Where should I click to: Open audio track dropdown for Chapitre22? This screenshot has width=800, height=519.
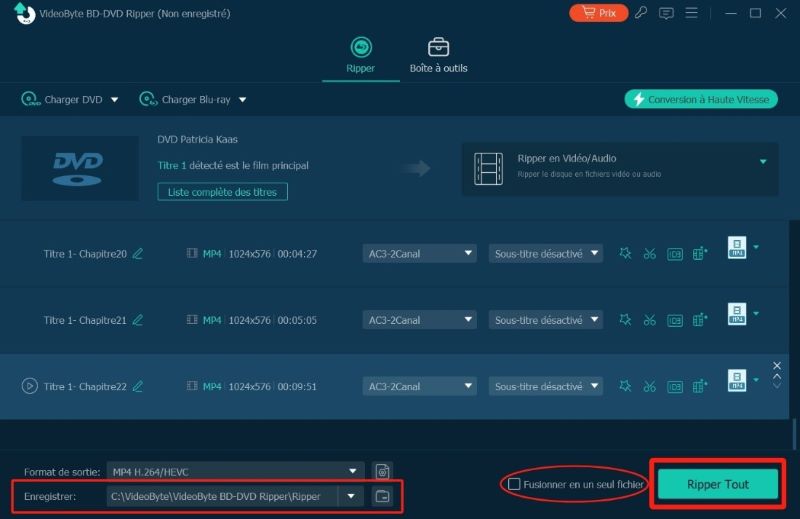tap(419, 386)
